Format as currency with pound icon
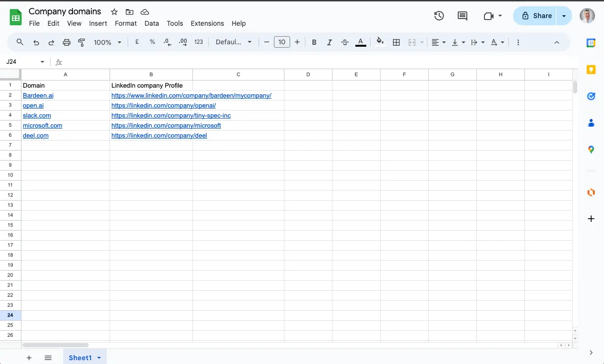This screenshot has height=364, width=604. [x=137, y=42]
